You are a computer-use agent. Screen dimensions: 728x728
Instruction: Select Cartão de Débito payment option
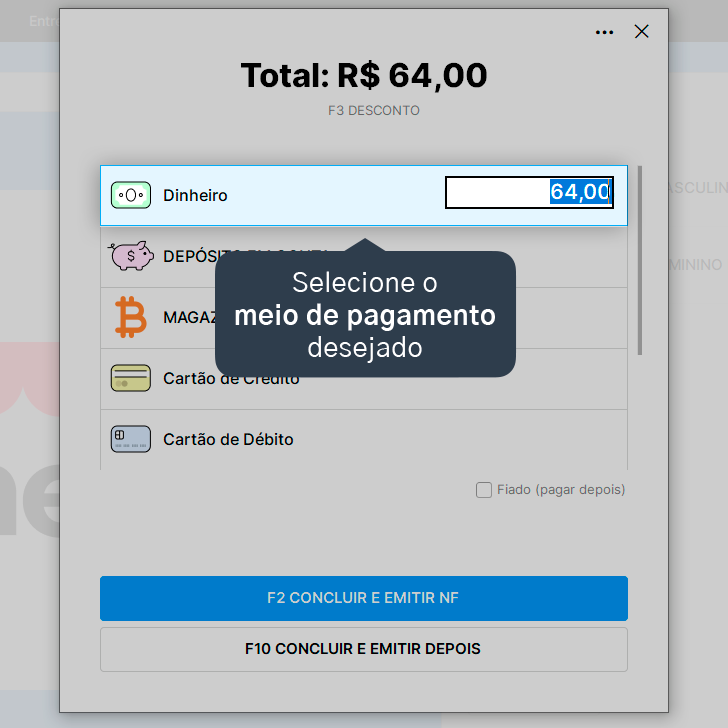(364, 440)
